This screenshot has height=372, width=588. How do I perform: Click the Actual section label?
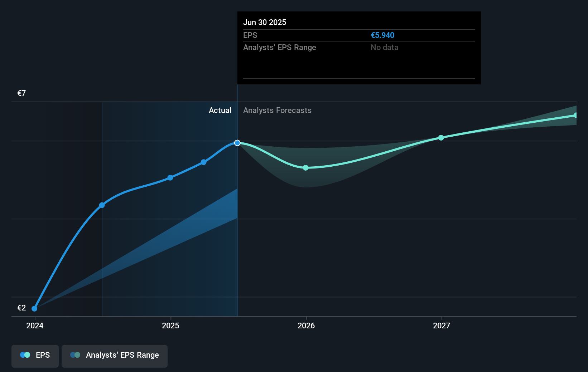click(220, 110)
